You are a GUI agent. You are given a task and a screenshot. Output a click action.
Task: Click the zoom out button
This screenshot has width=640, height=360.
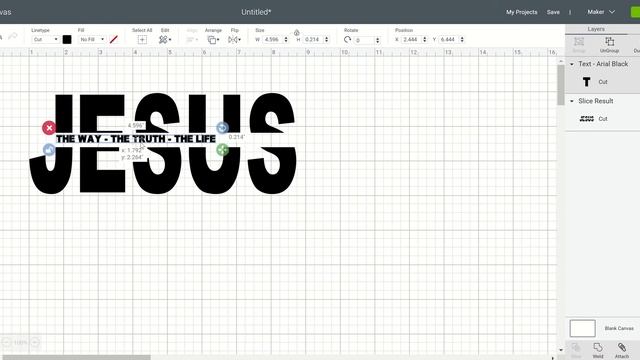7,342
